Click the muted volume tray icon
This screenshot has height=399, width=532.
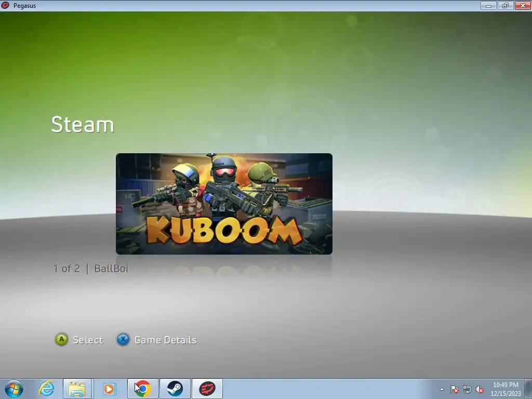(x=480, y=389)
